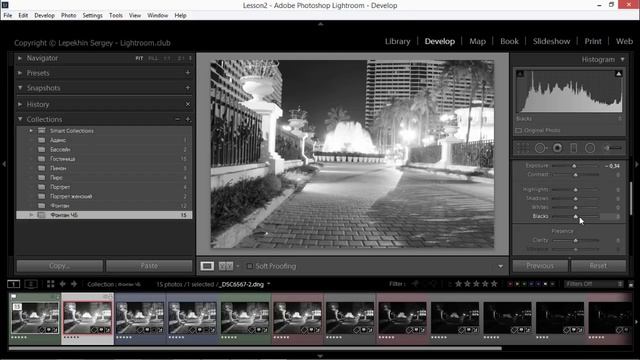Switch to Web module

(624, 41)
